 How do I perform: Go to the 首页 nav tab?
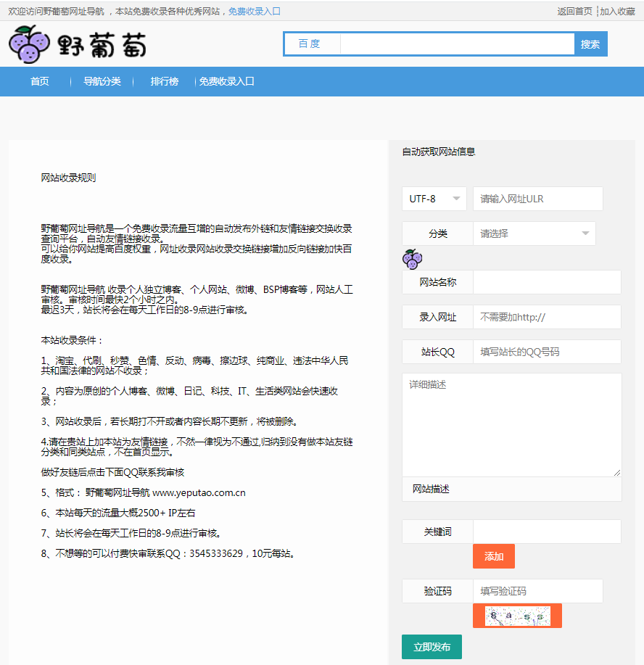coord(40,82)
